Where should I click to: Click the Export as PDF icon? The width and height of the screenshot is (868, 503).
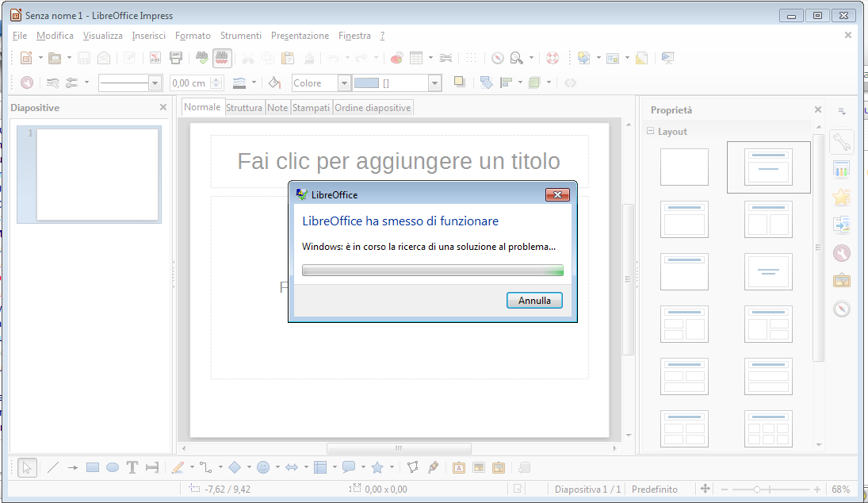(x=155, y=58)
